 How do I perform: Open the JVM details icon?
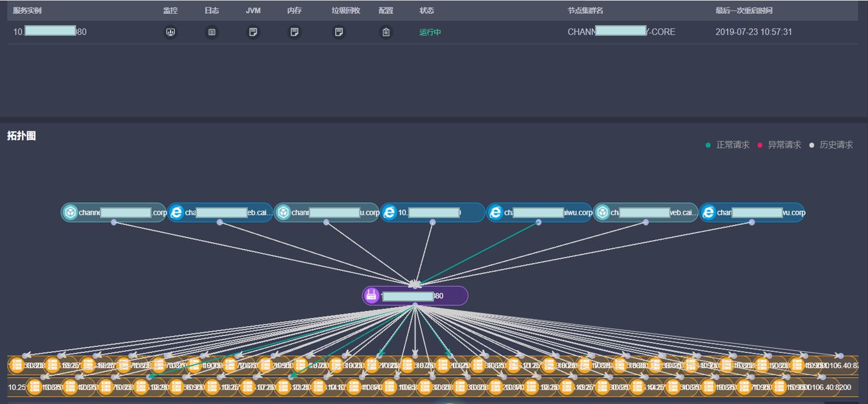(253, 32)
